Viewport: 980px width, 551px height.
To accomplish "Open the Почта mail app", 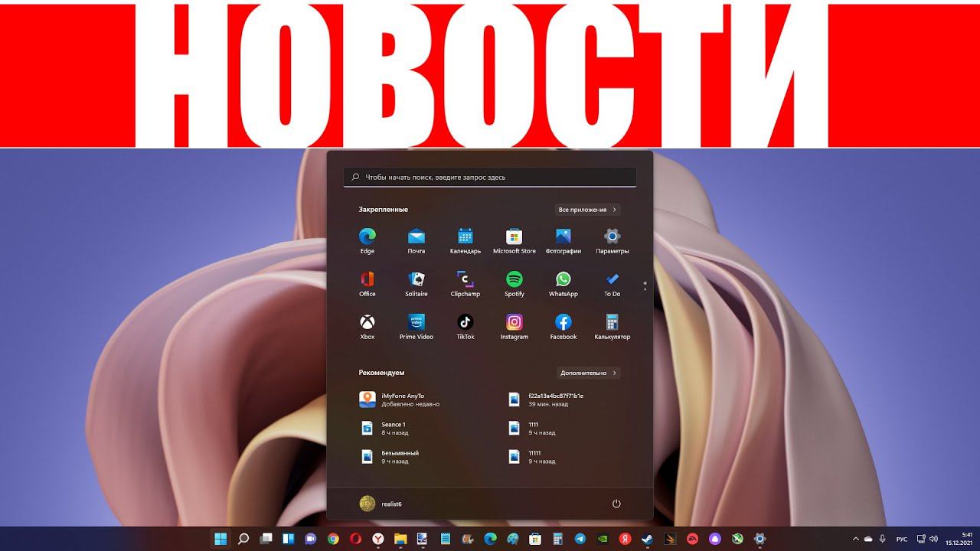I will (x=416, y=240).
